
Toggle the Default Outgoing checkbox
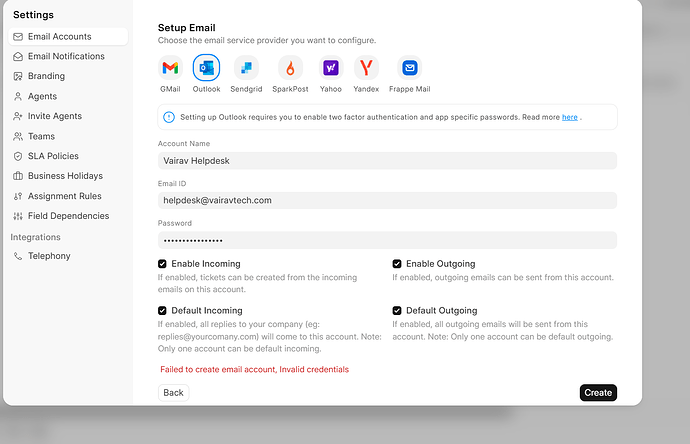coord(397,311)
